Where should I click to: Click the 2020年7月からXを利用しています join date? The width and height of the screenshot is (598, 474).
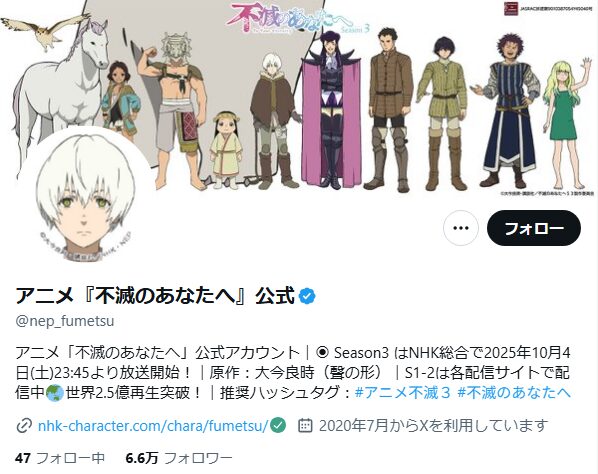click(x=433, y=425)
